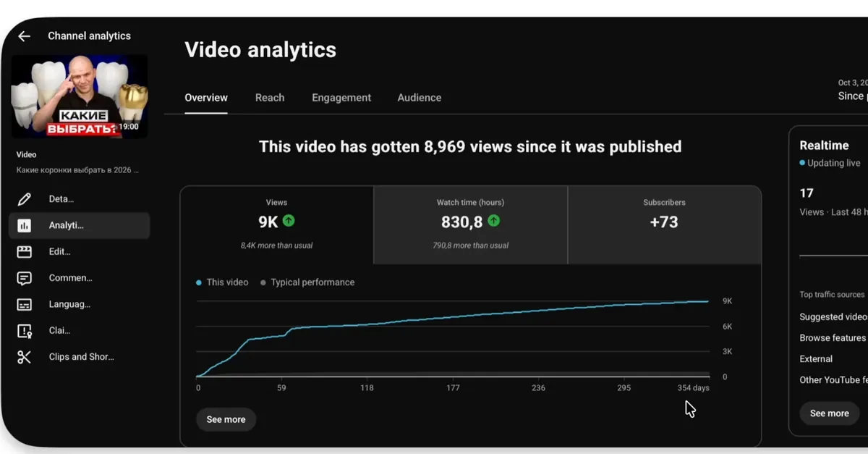Select the Subscribers +73 metric card
Image resolution: width=868 pixels, height=454 pixels.
664,225
